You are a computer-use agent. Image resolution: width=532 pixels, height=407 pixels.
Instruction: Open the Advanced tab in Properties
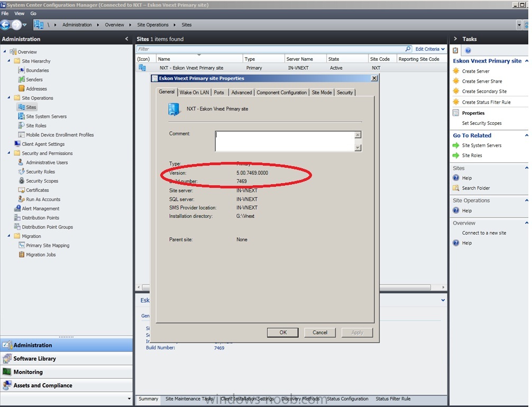click(x=242, y=92)
